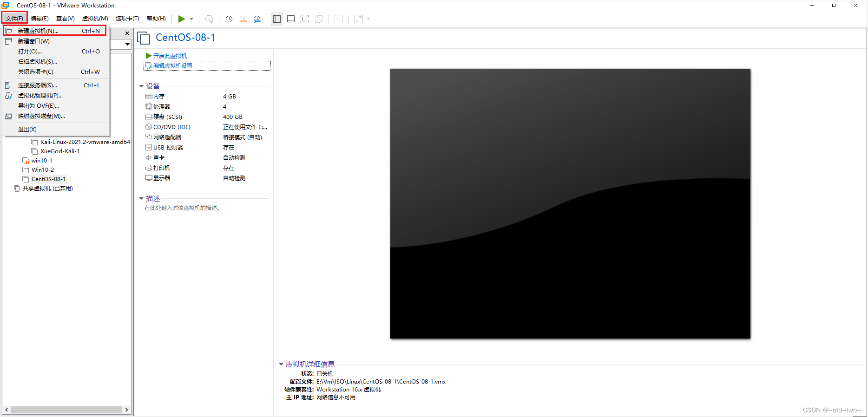The width and height of the screenshot is (868, 417).
Task: Collapse the 描述 section triangle
Action: coord(141,198)
